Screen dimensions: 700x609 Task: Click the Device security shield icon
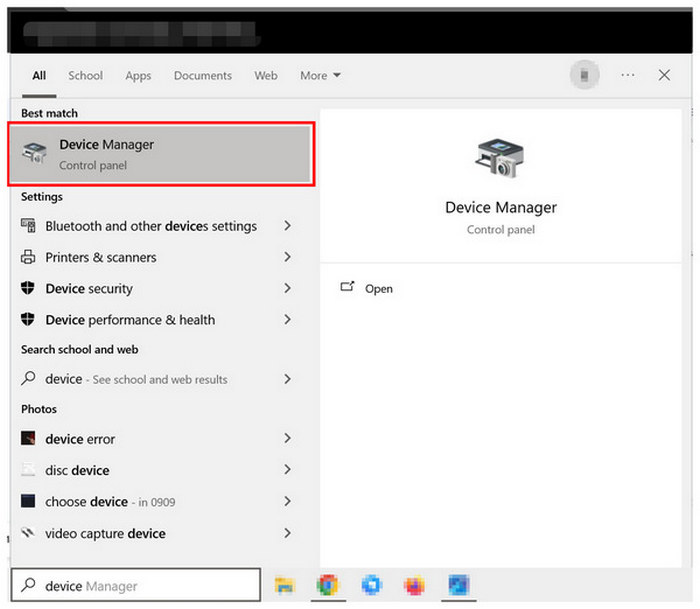(x=29, y=288)
